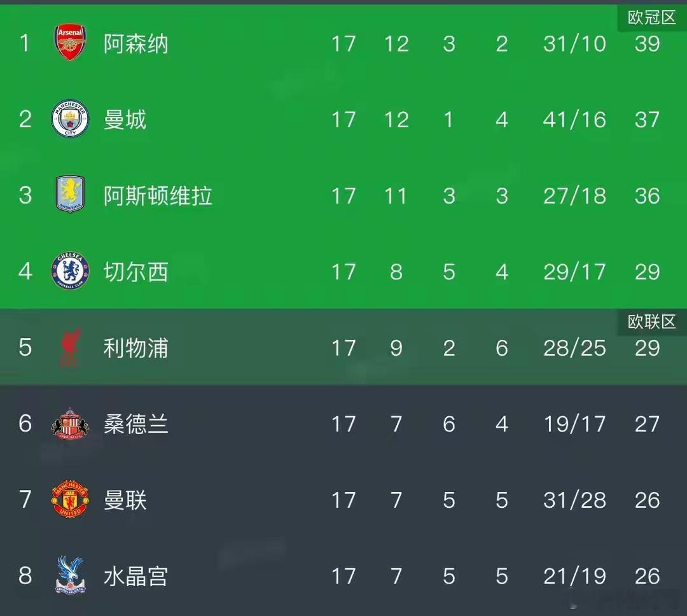This screenshot has height=616, width=687.
Task: Click rank number 1 in the table
Action: coord(25,43)
